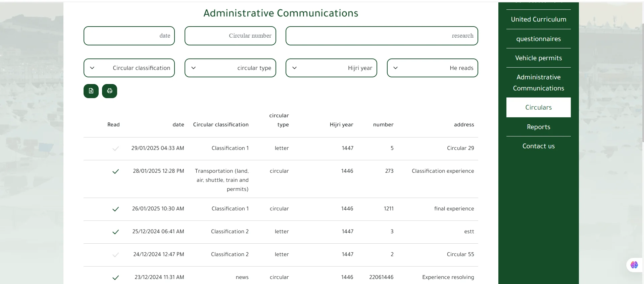Viewport: 644px width, 284px height.
Task: Toggle read checkmark for Circular 55
Action: pyautogui.click(x=115, y=255)
